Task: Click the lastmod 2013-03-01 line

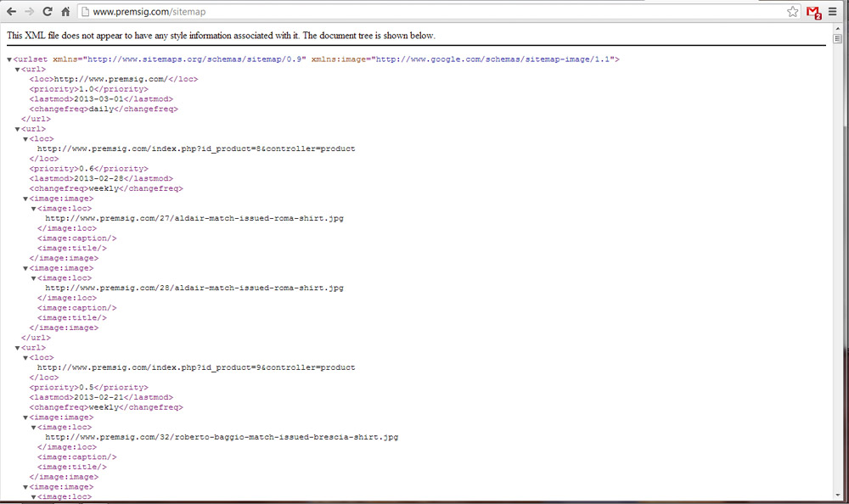Action: [x=101, y=99]
